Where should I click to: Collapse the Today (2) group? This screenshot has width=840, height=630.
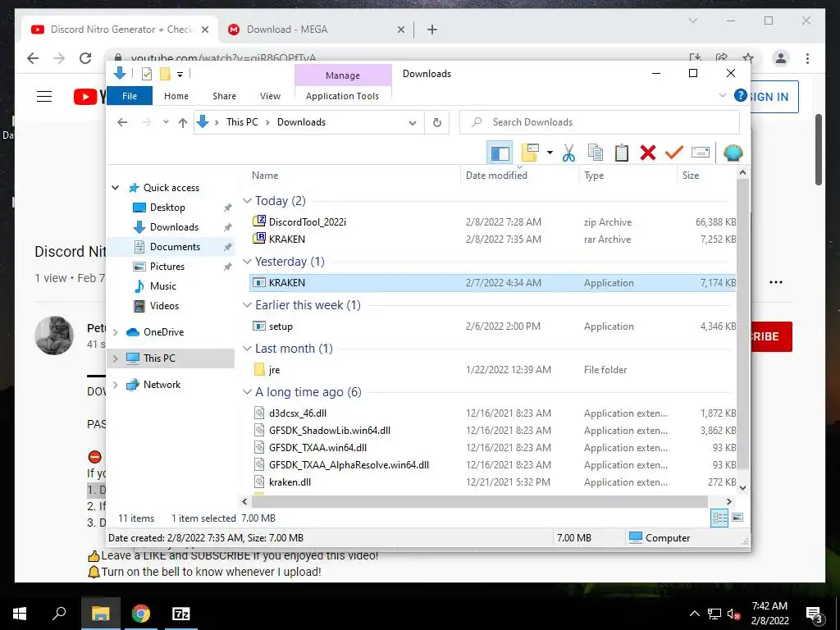(x=247, y=200)
